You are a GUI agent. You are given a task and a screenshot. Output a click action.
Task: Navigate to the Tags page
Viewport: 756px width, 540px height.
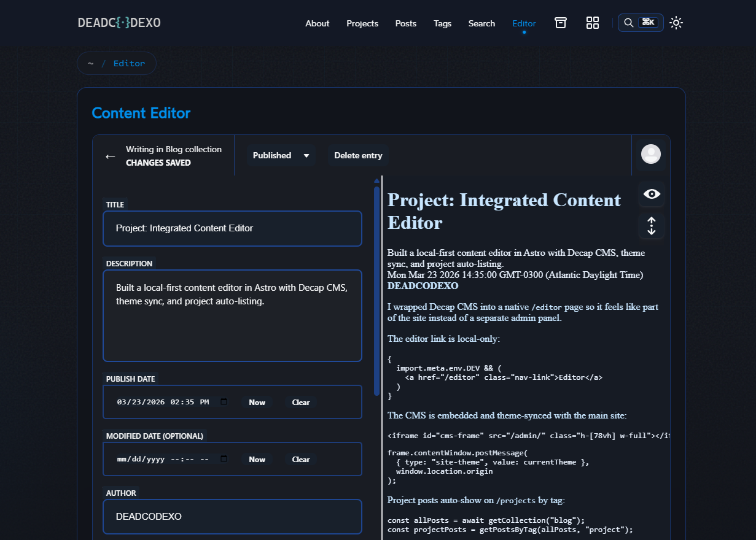click(442, 23)
